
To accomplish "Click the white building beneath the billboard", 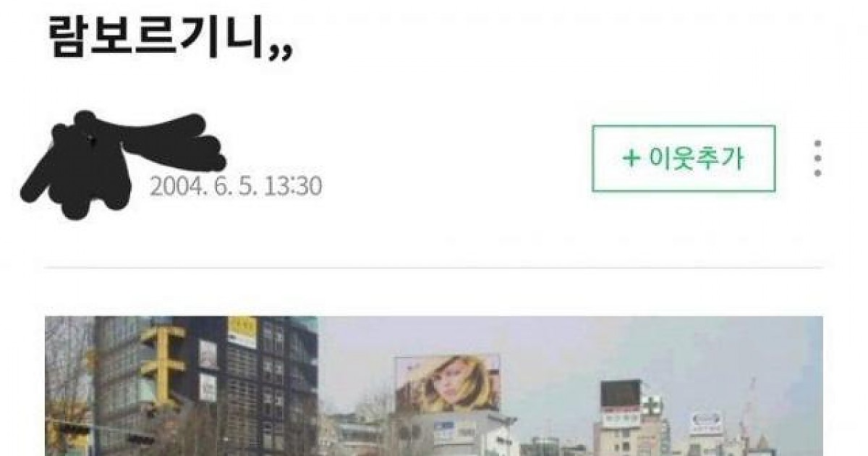I will [x=452, y=434].
